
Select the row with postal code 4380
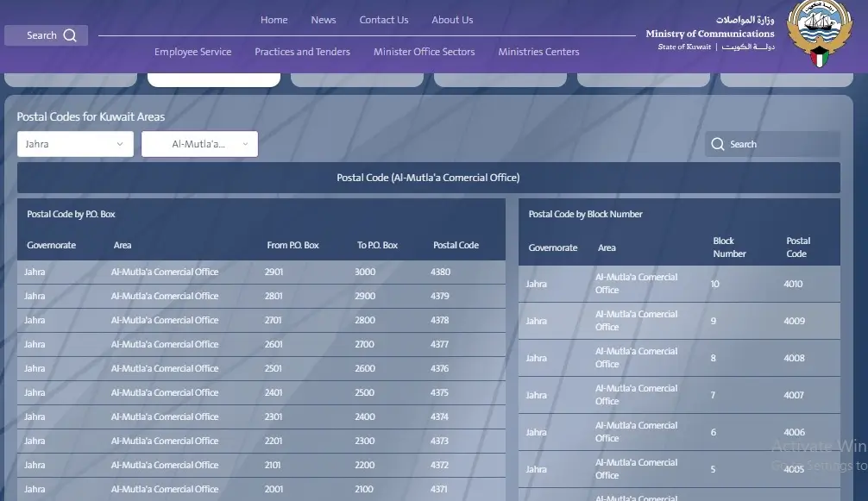[x=261, y=272]
